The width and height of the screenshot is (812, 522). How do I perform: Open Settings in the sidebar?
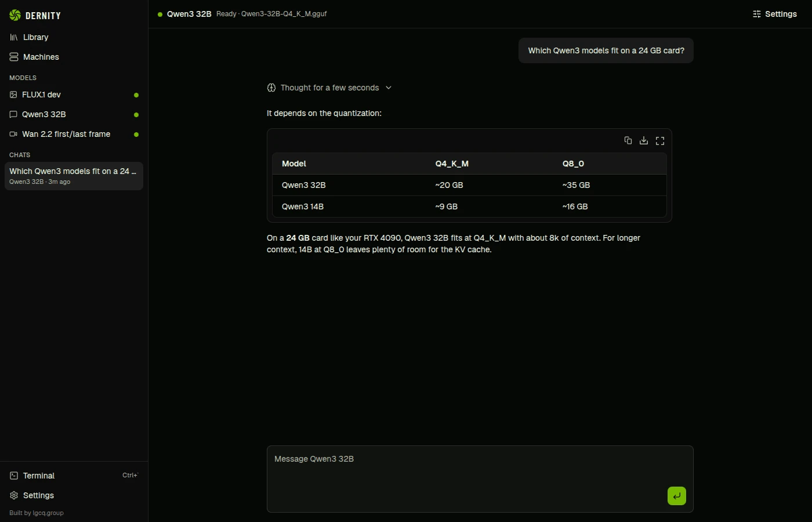(74, 495)
